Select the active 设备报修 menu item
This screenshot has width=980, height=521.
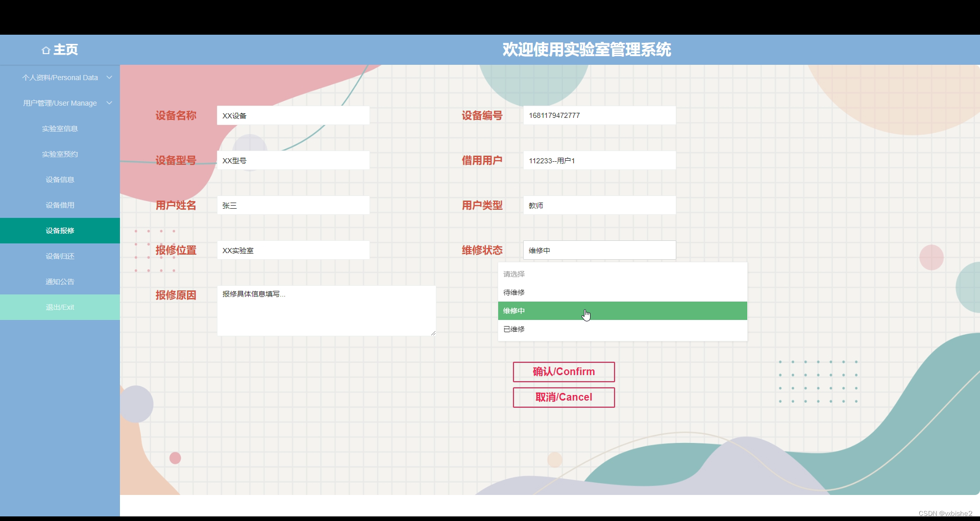[60, 231]
